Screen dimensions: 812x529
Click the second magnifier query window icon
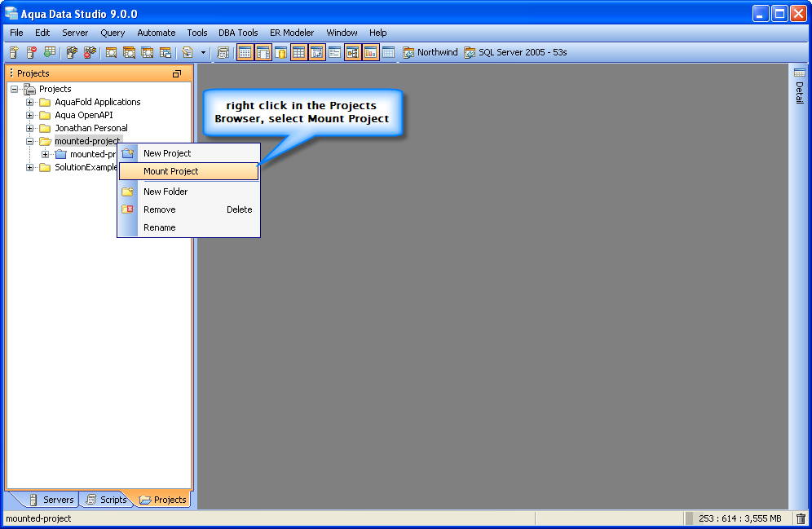[x=129, y=52]
